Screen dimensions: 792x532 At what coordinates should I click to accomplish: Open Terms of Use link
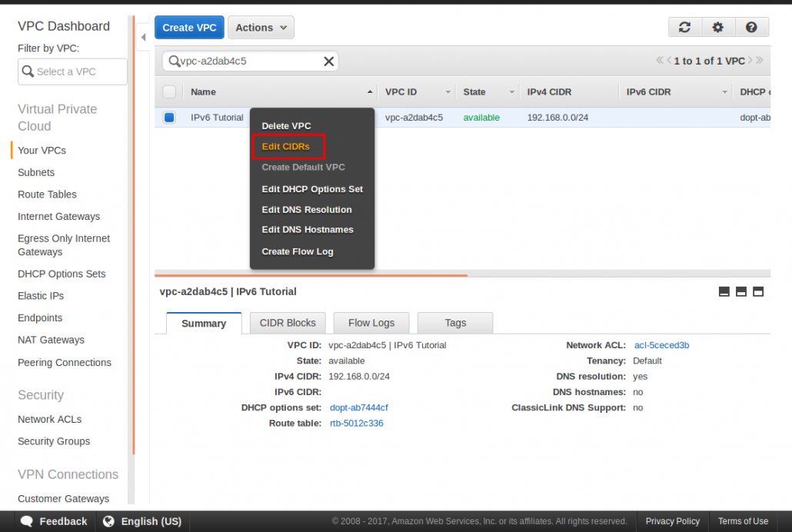click(x=743, y=521)
